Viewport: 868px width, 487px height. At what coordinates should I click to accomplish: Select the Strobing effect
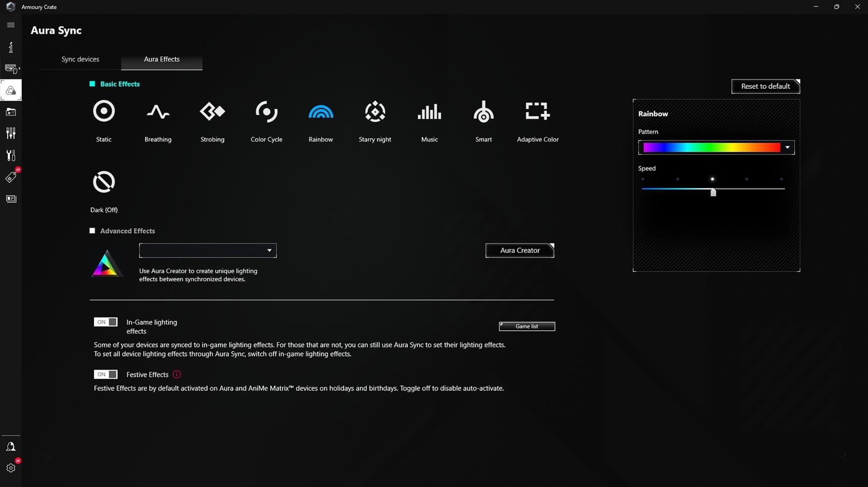212,112
